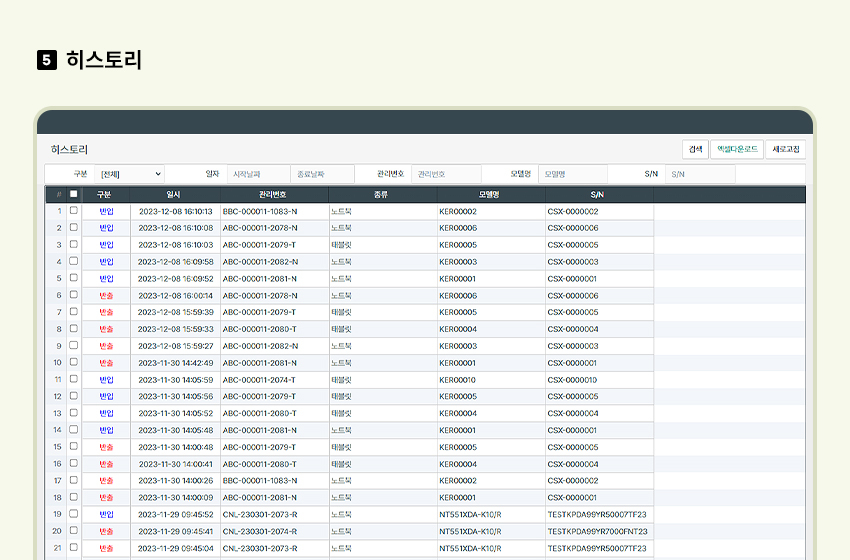Check the checkbox for row 8
The image size is (850, 560).
(x=74, y=328)
